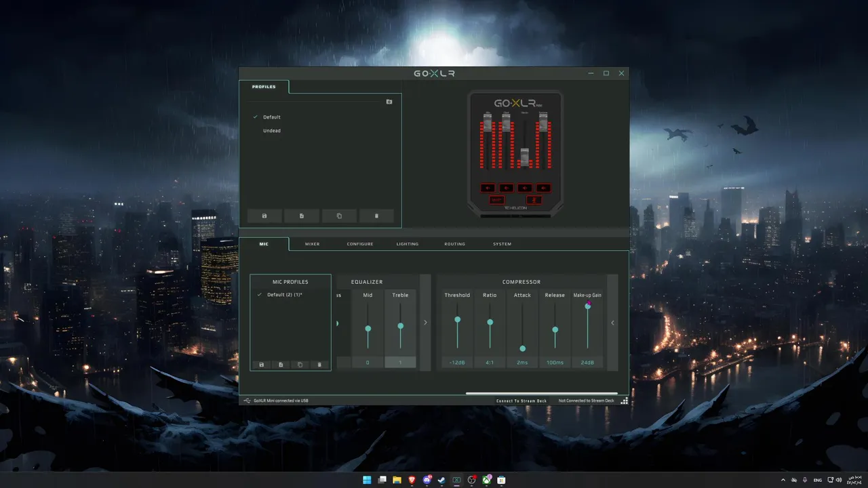
Task: Open the Xbox app from the taskbar
Action: point(486,480)
